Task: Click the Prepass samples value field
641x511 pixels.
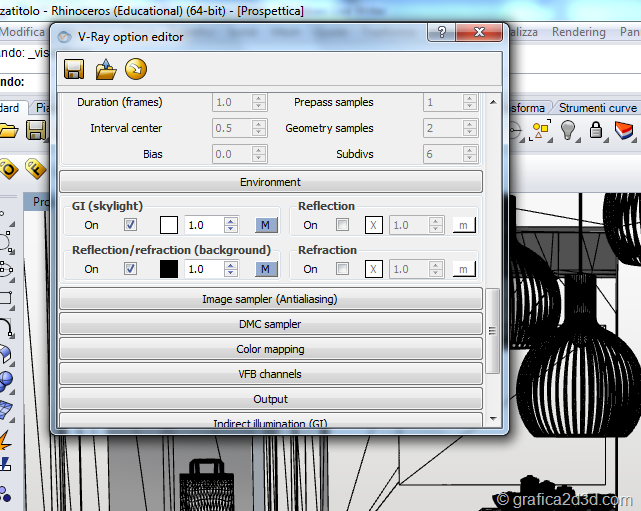Action: pos(443,102)
